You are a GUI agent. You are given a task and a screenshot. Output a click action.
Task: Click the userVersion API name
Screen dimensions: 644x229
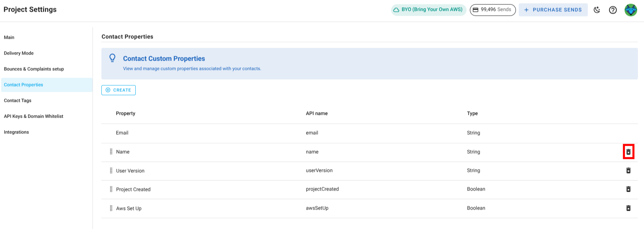(x=319, y=170)
